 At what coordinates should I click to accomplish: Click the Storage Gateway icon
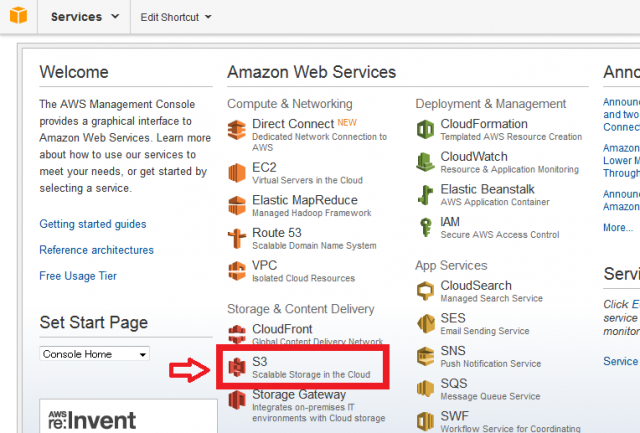click(x=237, y=400)
